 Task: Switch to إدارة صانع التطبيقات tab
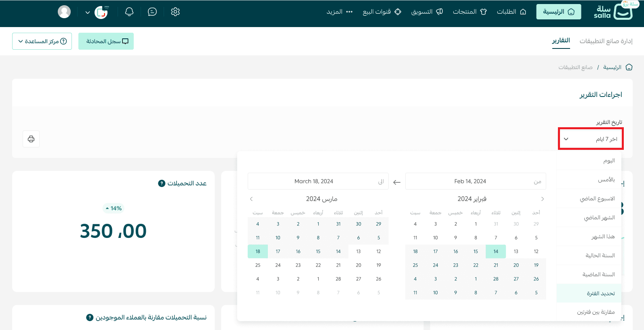coord(606,41)
